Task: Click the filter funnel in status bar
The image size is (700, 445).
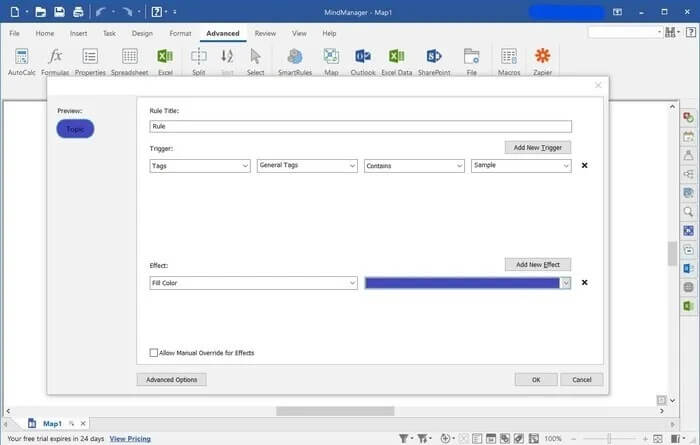Action: [x=404, y=438]
